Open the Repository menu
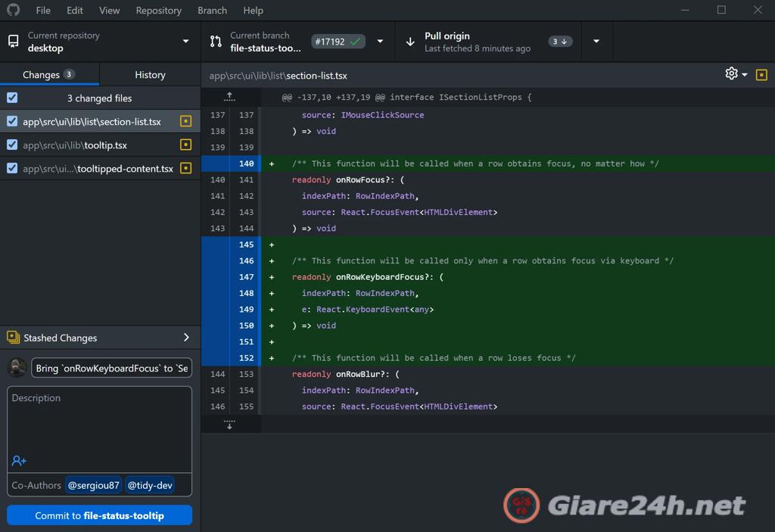Screen dimensions: 775x532 (158, 10)
